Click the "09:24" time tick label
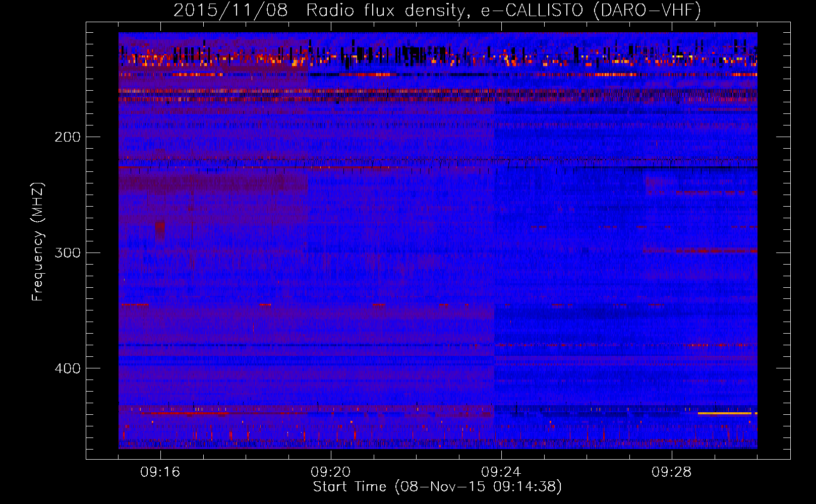 point(501,472)
